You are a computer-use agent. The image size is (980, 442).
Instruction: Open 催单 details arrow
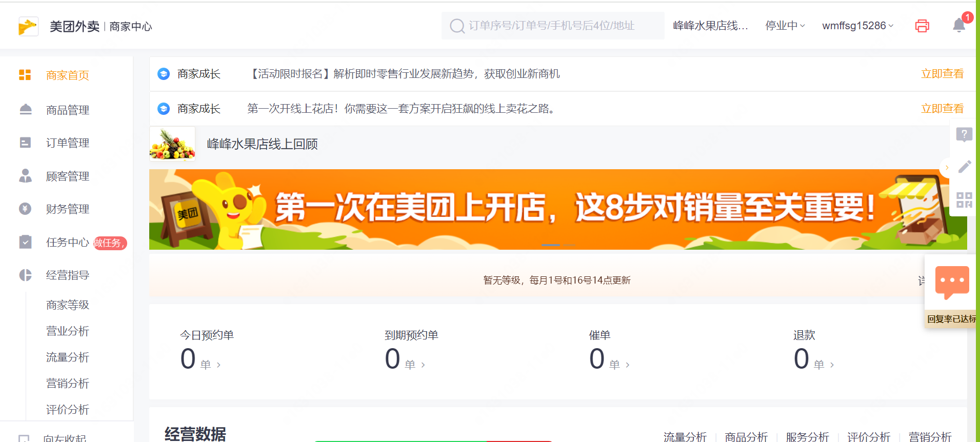(x=628, y=365)
